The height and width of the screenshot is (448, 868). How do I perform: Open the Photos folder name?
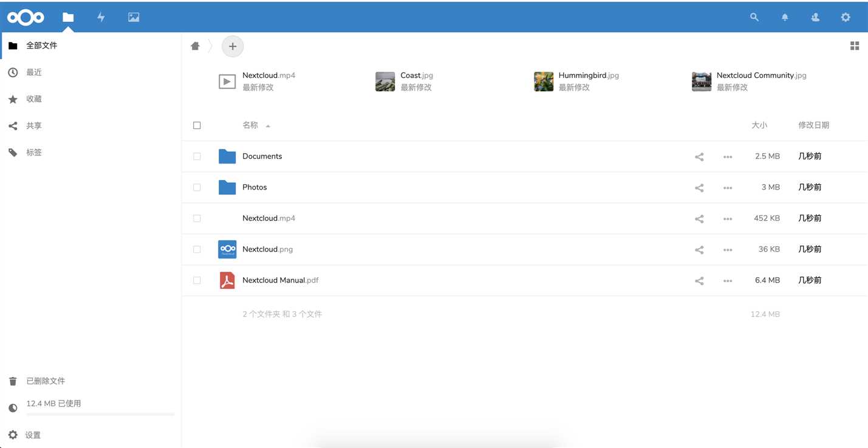[x=255, y=187]
